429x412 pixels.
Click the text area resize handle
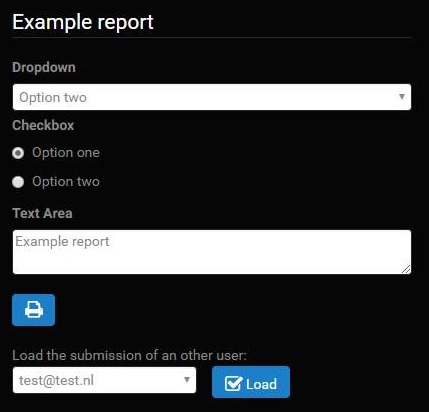pyautogui.click(x=406, y=269)
